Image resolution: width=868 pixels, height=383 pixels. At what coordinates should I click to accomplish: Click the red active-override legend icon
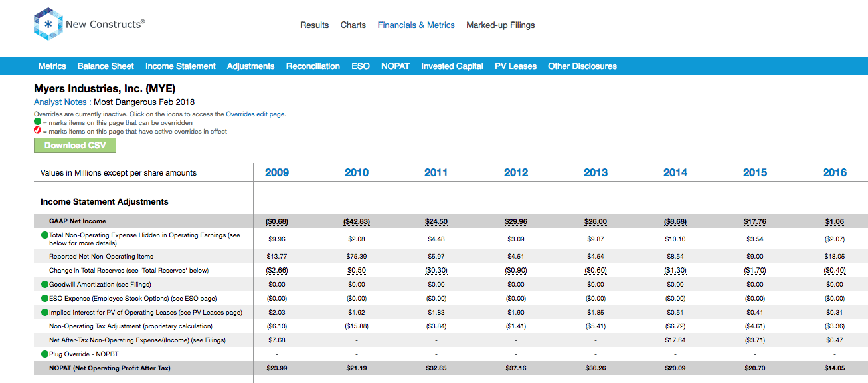[37, 131]
